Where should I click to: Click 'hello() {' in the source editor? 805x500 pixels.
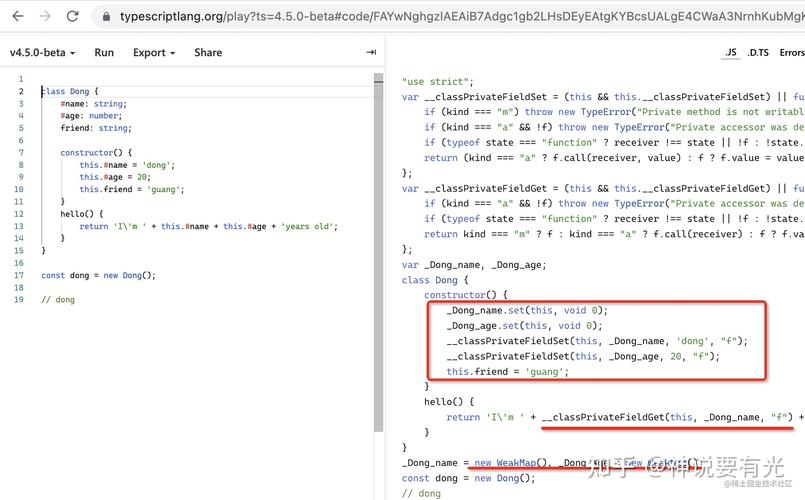coord(82,214)
